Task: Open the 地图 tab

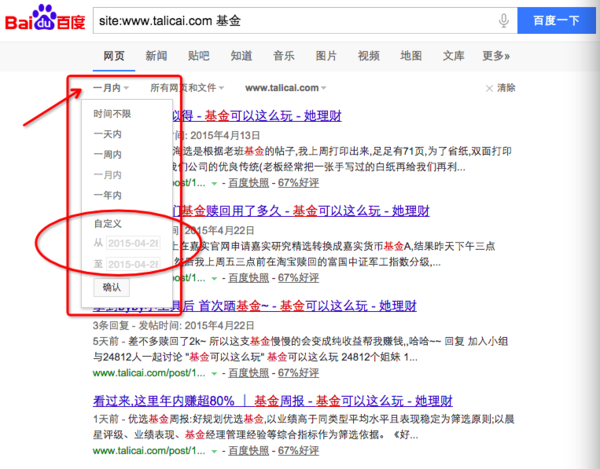Action: tap(411, 56)
